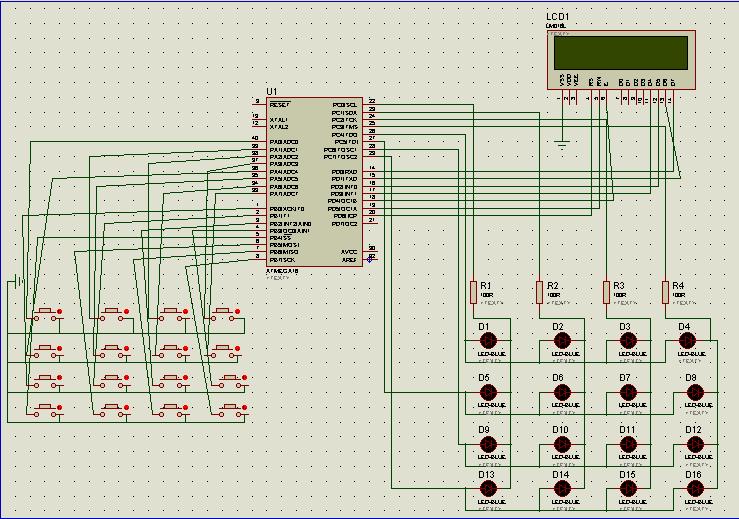Select LED D13 symbol
The height and width of the screenshot is (519, 739).
(488, 488)
